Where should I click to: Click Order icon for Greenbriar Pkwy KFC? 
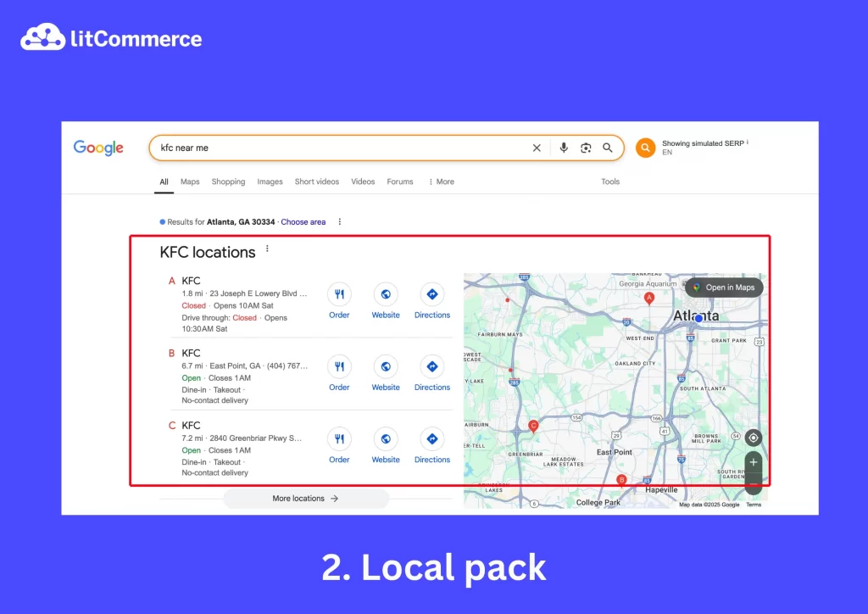tap(339, 439)
